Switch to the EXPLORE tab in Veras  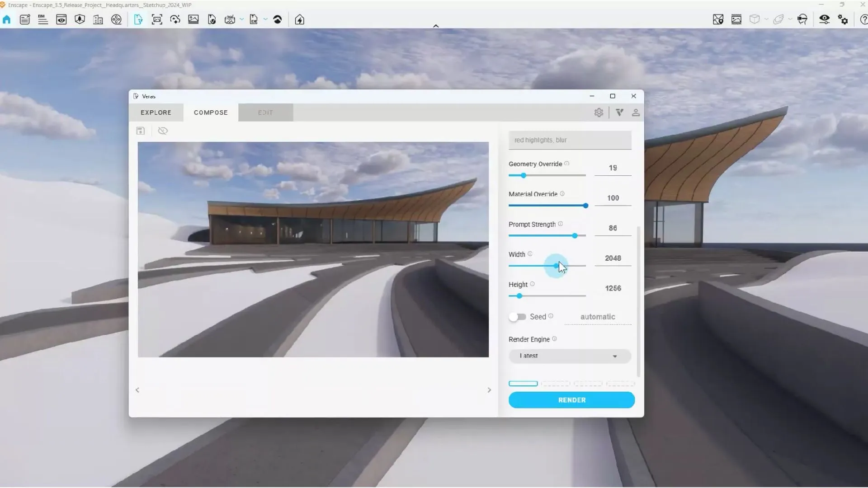(x=156, y=113)
